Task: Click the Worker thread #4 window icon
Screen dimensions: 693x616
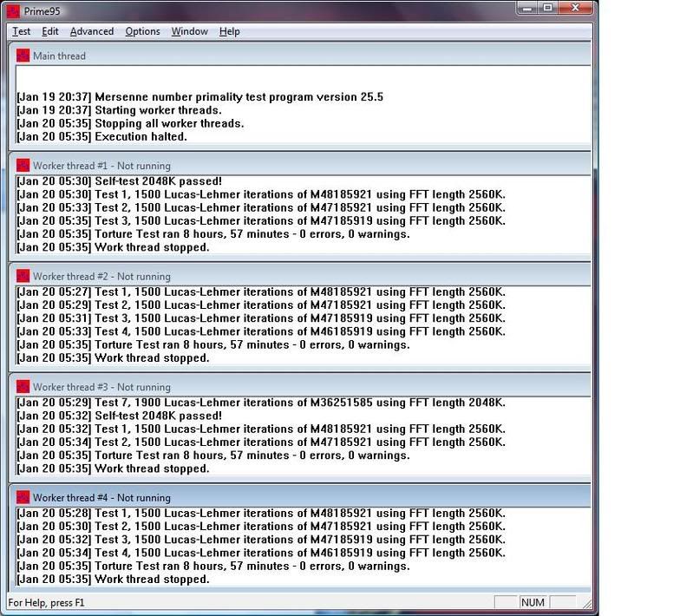Action: (23, 497)
